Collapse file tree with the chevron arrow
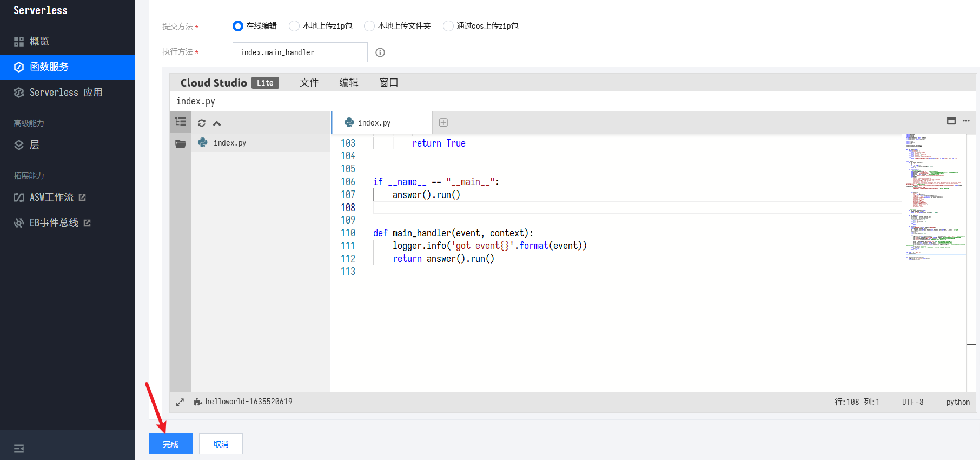 coord(217,123)
